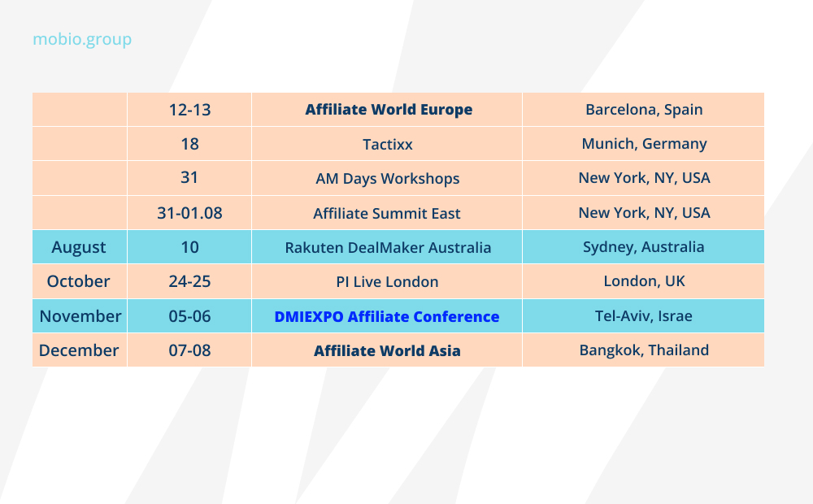This screenshot has height=504, width=813.
Task: Click the August month cell
Action: [79, 246]
